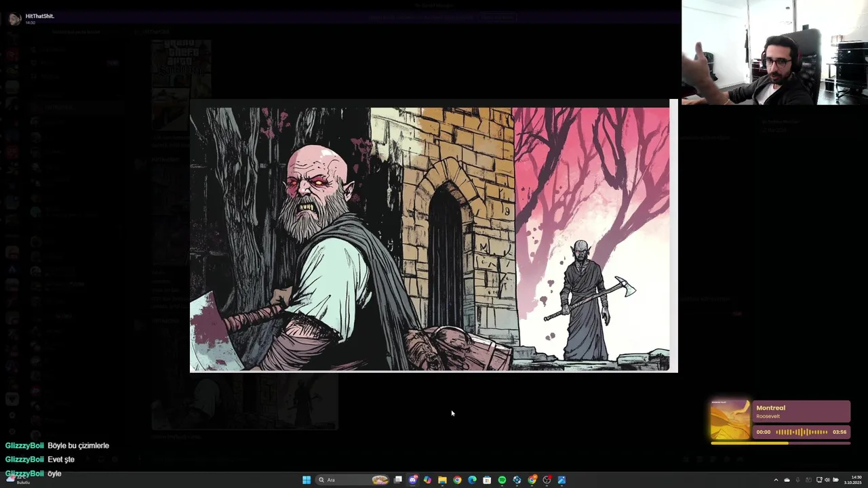Screen dimensions: 868x488
Task: Click the Roosevelt artist name
Action: coord(768,416)
